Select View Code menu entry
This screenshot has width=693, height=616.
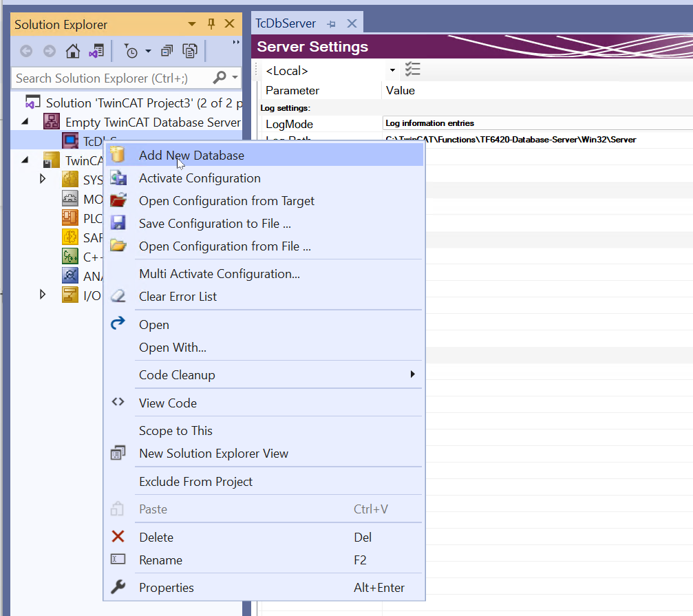pos(264,403)
